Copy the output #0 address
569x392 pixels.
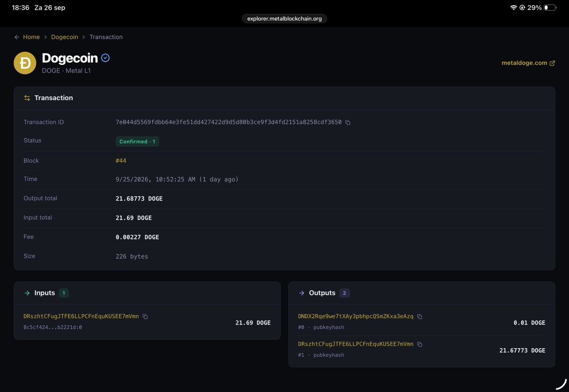tap(420, 317)
